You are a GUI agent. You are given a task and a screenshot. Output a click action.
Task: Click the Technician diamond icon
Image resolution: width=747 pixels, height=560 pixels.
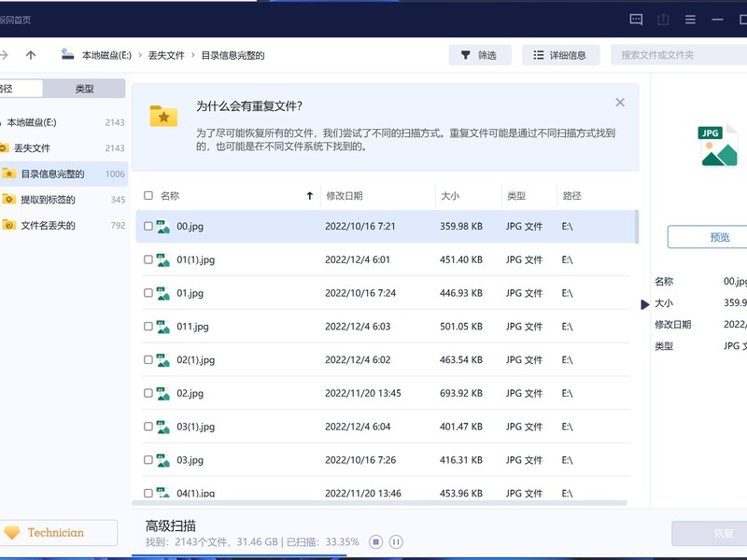pyautogui.click(x=12, y=532)
